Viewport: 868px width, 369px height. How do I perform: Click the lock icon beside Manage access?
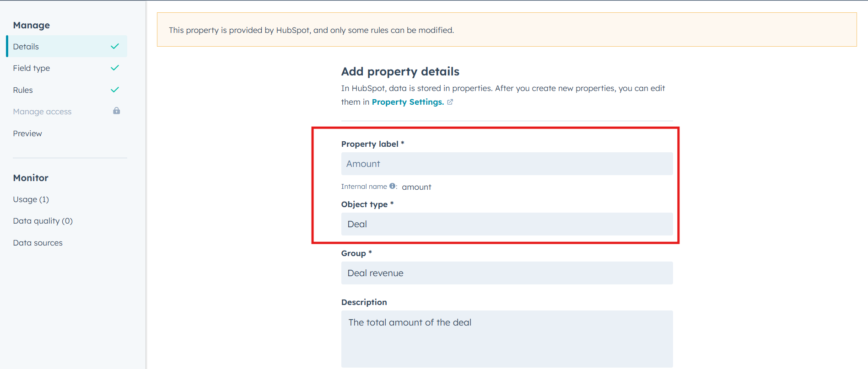(x=117, y=111)
